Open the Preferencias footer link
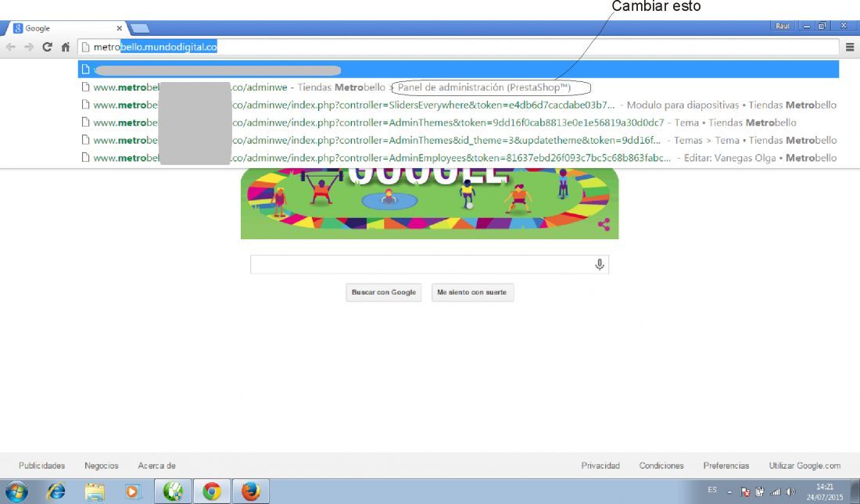 (726, 466)
